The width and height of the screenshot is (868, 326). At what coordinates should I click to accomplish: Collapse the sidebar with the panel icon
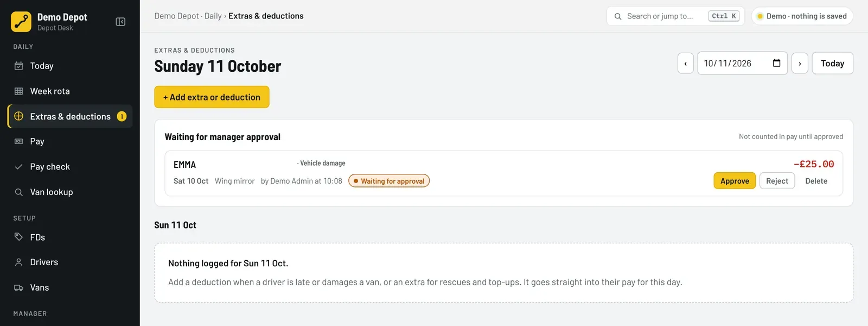tap(120, 22)
